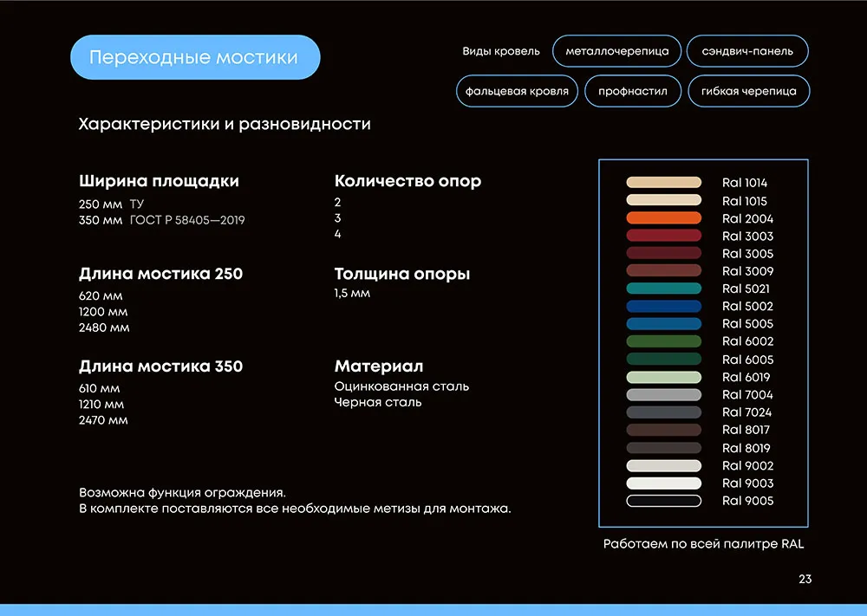Click the Ral 1014 beige color swatch
The width and height of the screenshot is (867, 616).
tap(663, 182)
